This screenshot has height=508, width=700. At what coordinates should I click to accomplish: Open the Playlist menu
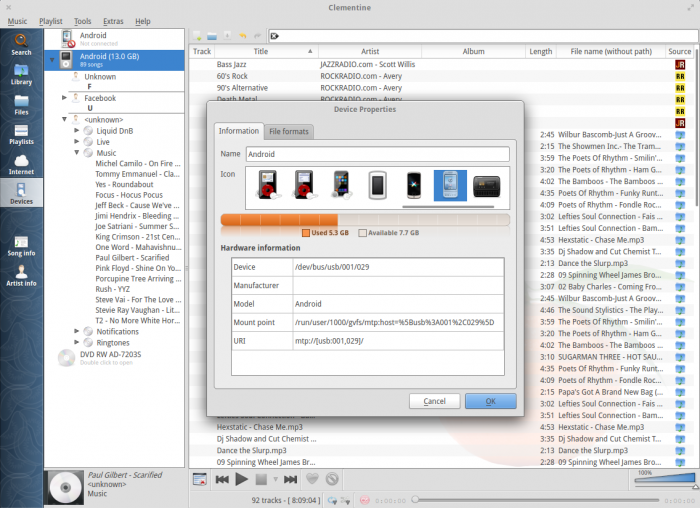50,21
